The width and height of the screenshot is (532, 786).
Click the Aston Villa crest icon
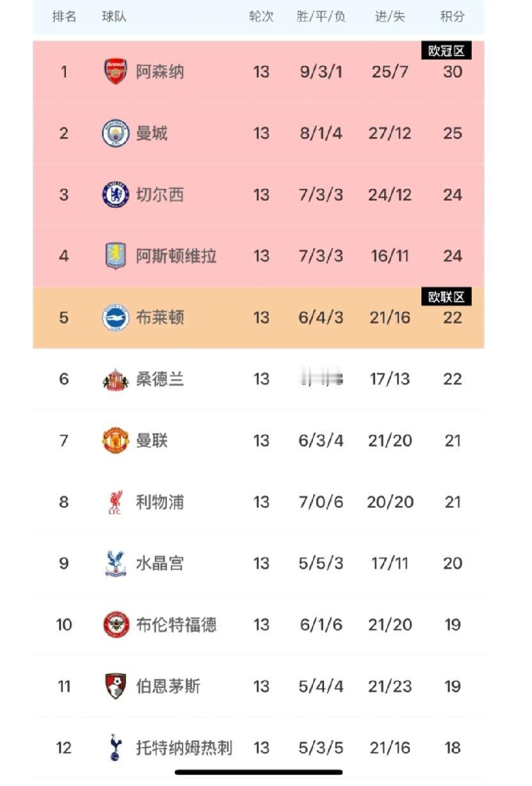116,256
